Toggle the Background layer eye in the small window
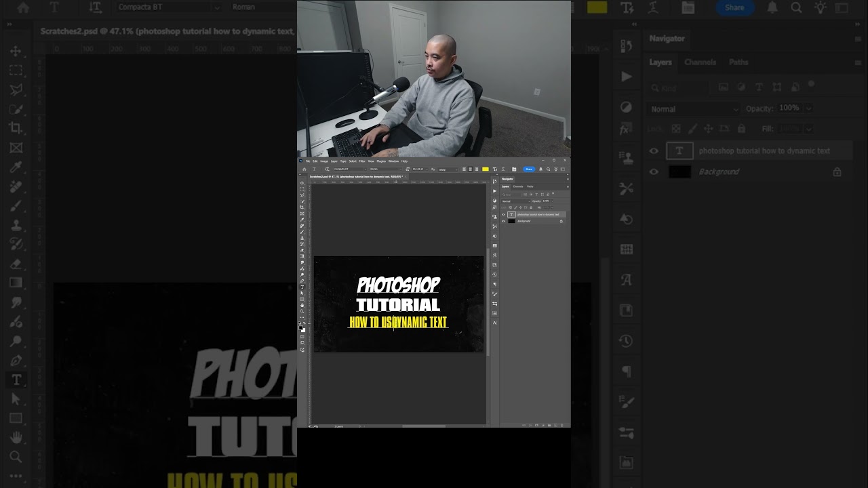The width and height of the screenshot is (868, 488). click(503, 221)
